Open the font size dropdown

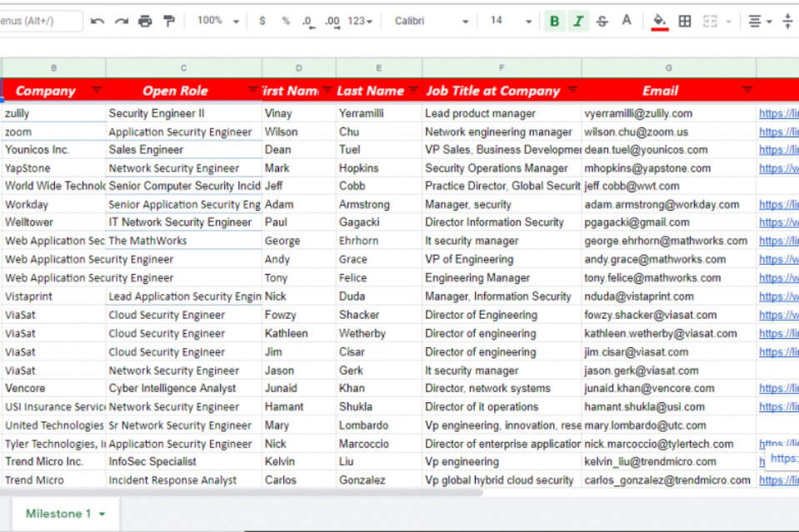[511, 21]
